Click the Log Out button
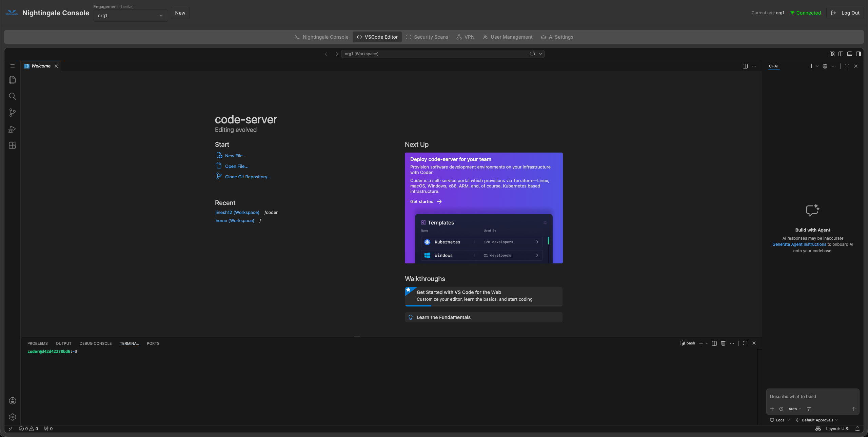 [x=845, y=13]
